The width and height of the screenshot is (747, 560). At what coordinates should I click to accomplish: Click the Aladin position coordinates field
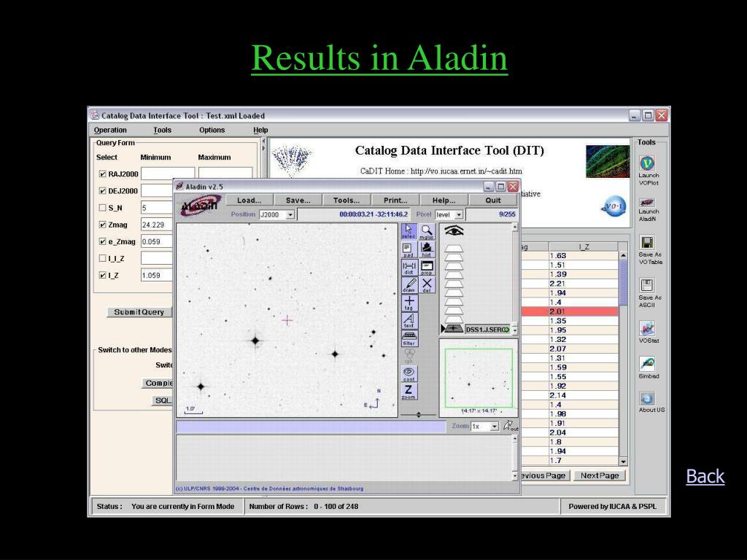(x=354, y=215)
